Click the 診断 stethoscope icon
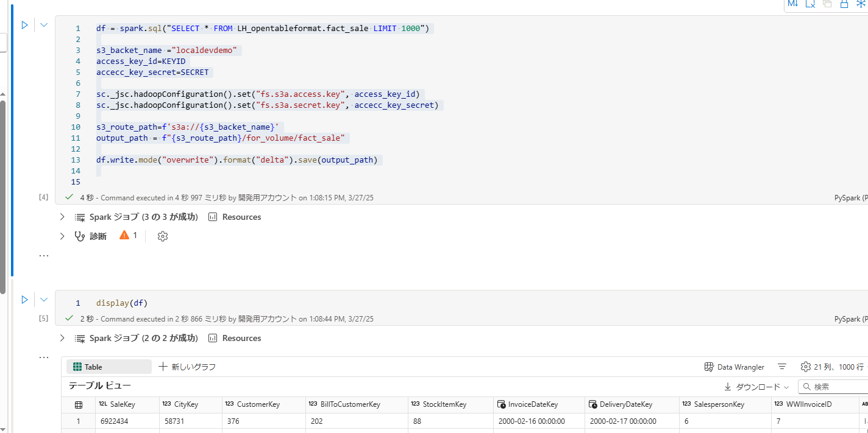Screen dimensions: 868x433 (79, 236)
